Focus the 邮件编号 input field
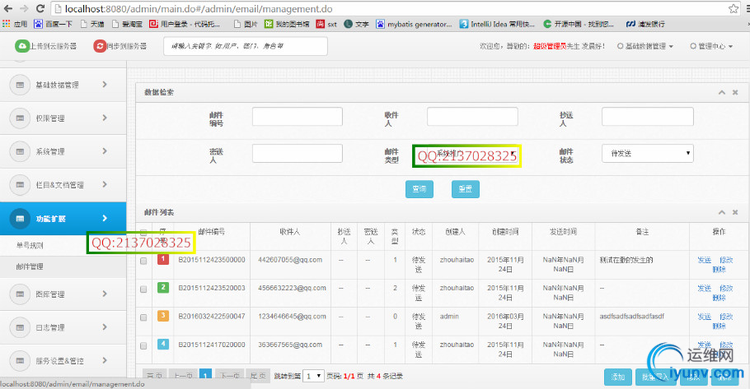 coord(298,117)
